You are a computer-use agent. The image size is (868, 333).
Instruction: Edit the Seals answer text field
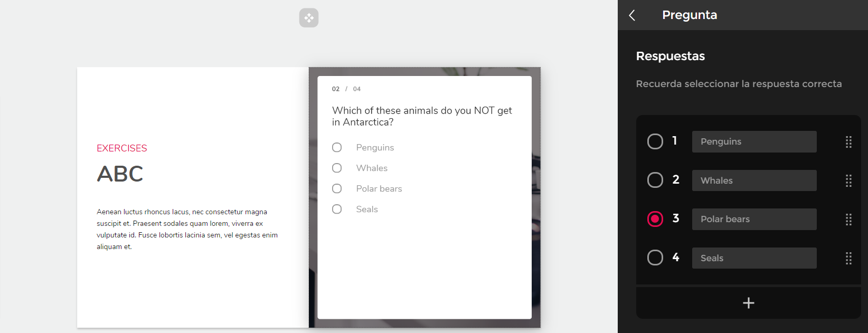[754, 258]
